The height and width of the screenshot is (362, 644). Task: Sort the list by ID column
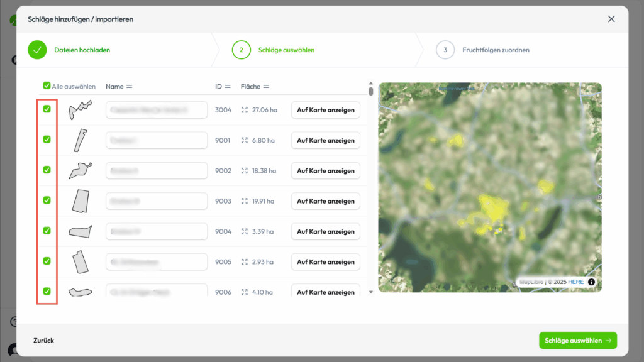227,87
